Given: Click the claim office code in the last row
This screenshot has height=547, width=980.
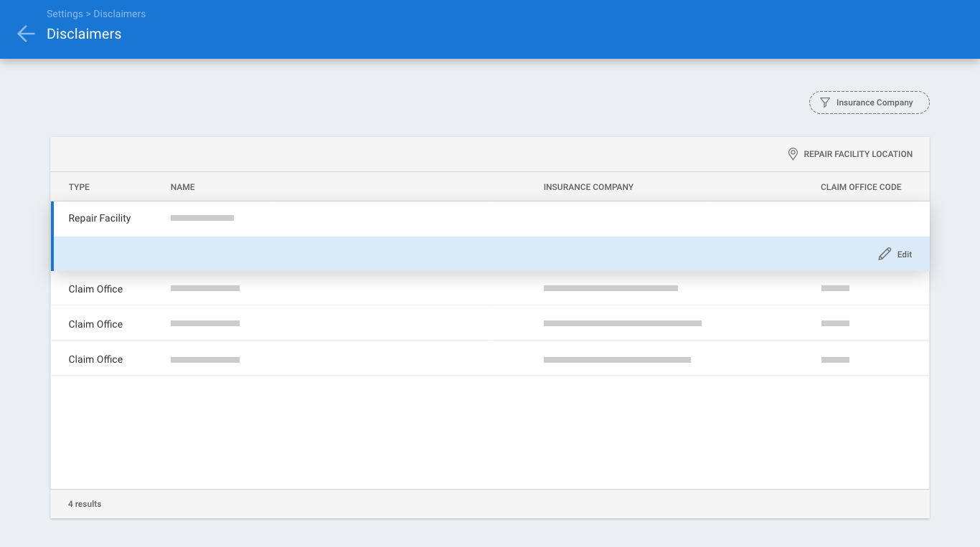Looking at the screenshot, I should [x=835, y=359].
